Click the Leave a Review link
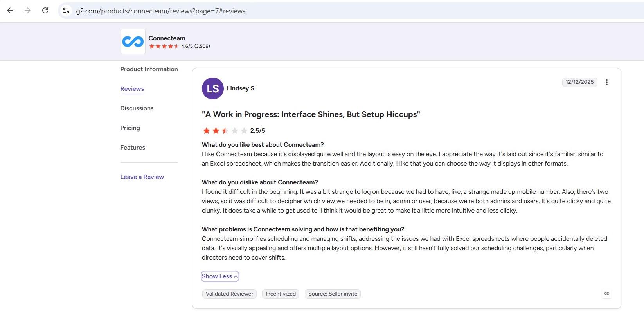 click(x=142, y=177)
